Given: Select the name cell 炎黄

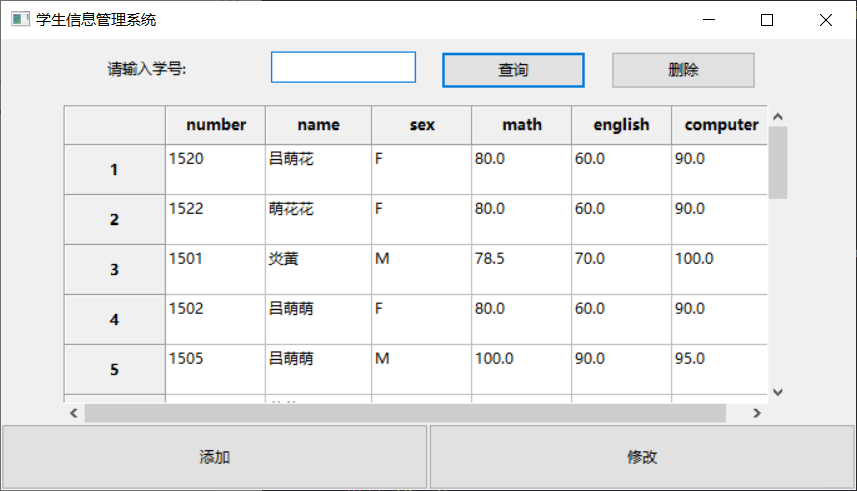Looking at the screenshot, I should click(319, 270).
